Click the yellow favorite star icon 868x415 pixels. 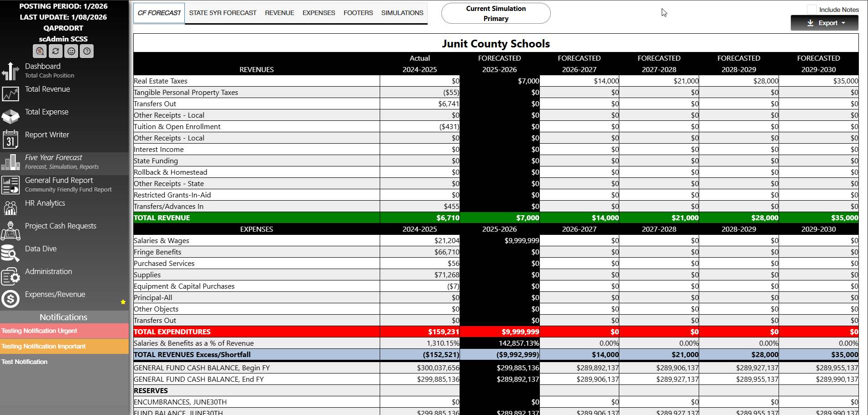123,302
